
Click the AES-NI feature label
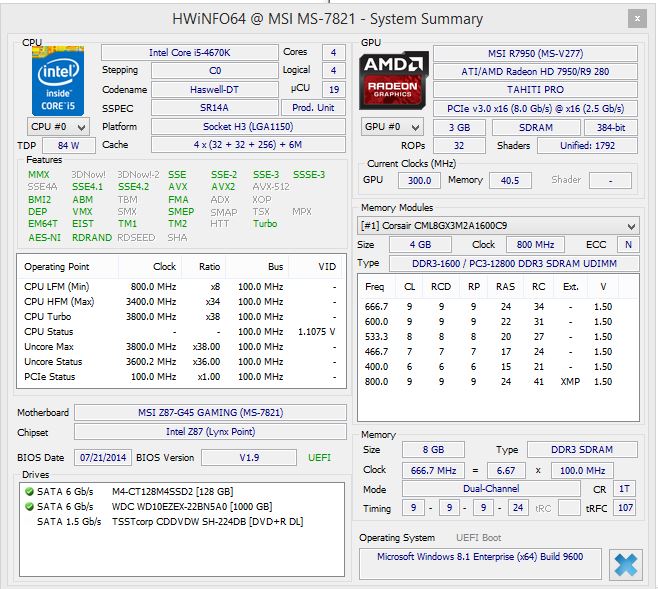(x=44, y=238)
